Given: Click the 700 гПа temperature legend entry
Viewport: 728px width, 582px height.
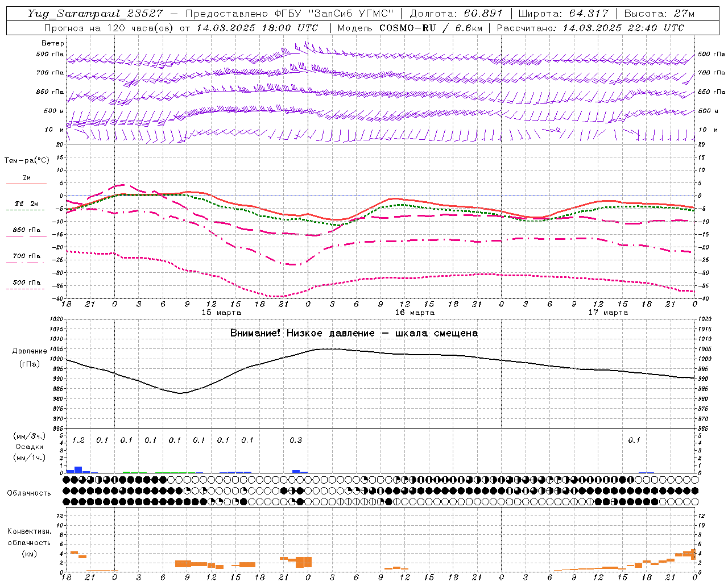Looking at the screenshot, I should 27,256.
